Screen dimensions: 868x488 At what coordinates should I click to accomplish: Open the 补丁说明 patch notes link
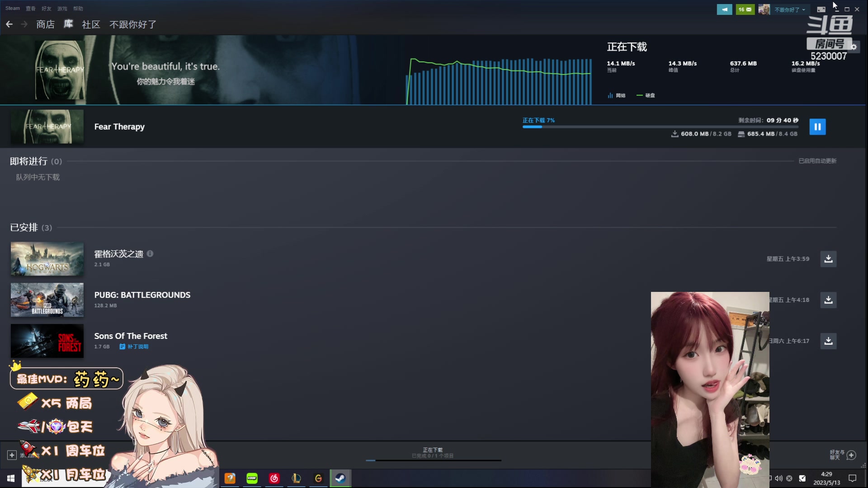coord(134,347)
